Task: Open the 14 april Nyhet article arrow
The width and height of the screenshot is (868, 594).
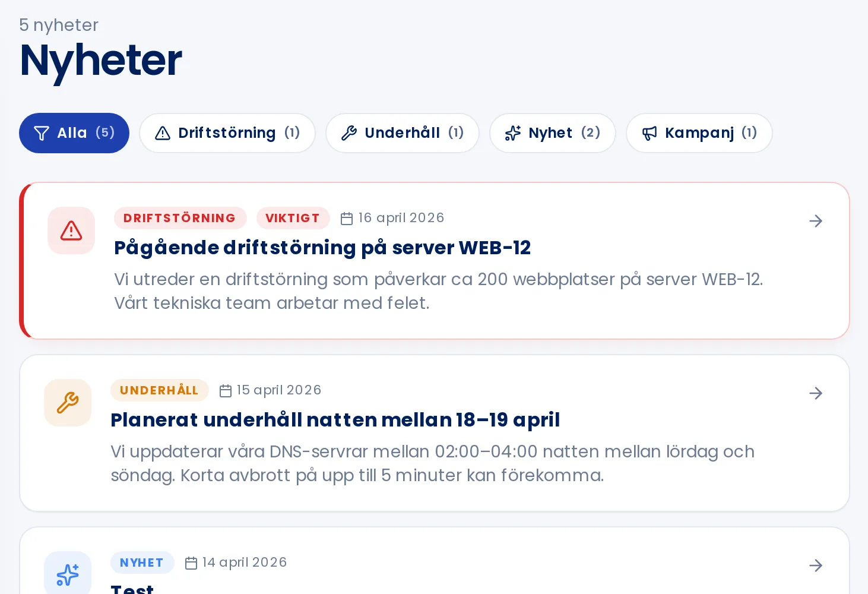Action: coord(816,565)
